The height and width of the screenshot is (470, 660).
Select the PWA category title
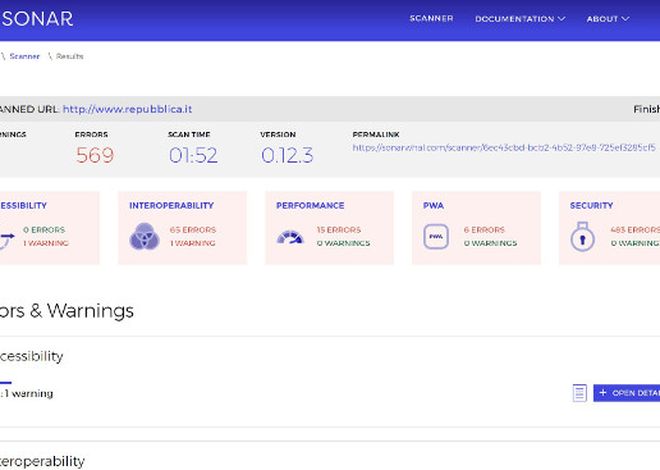(x=433, y=206)
